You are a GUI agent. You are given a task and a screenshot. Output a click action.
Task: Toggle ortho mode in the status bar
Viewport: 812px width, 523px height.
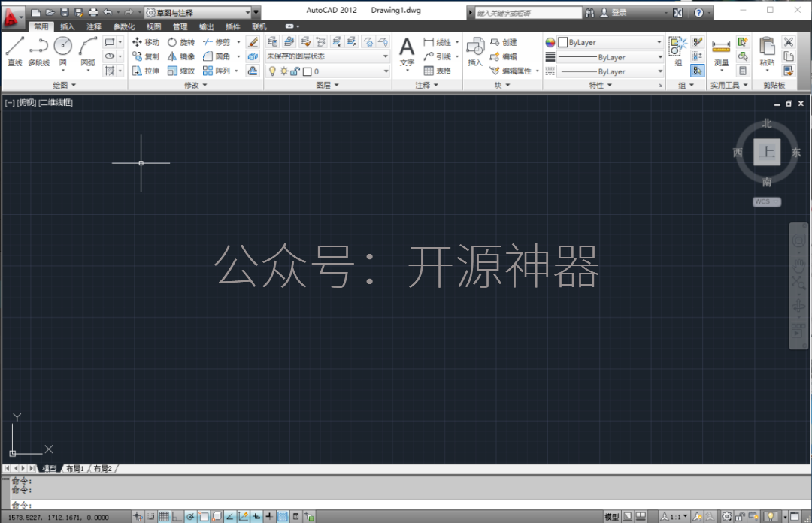tap(177, 516)
